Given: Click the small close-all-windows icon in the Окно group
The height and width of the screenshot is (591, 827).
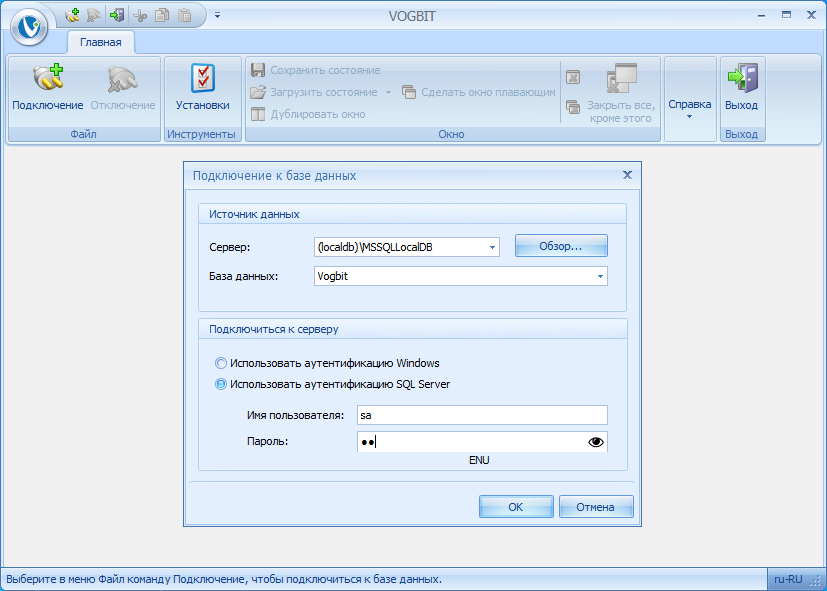Looking at the screenshot, I should [x=573, y=107].
